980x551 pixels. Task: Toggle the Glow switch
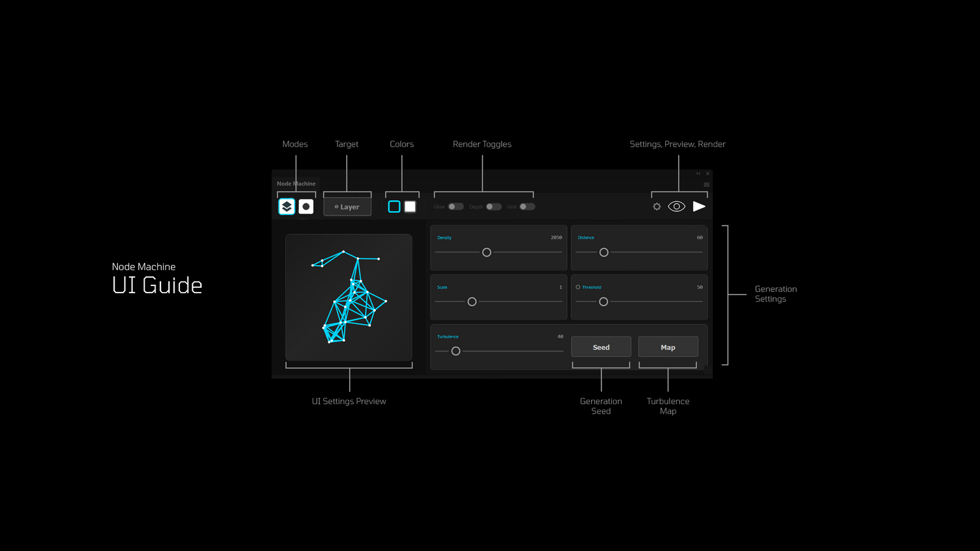pos(456,207)
